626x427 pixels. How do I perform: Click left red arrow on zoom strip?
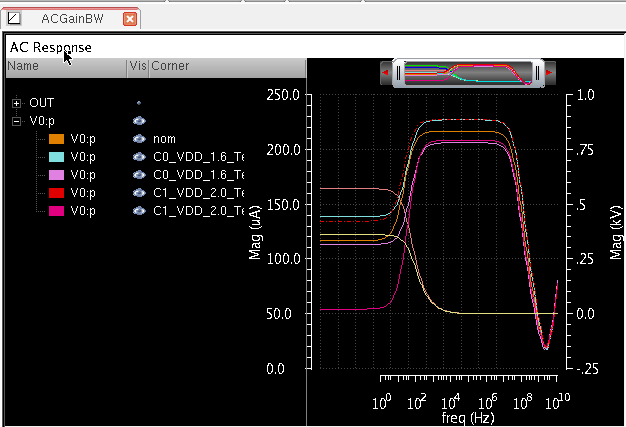click(x=385, y=73)
